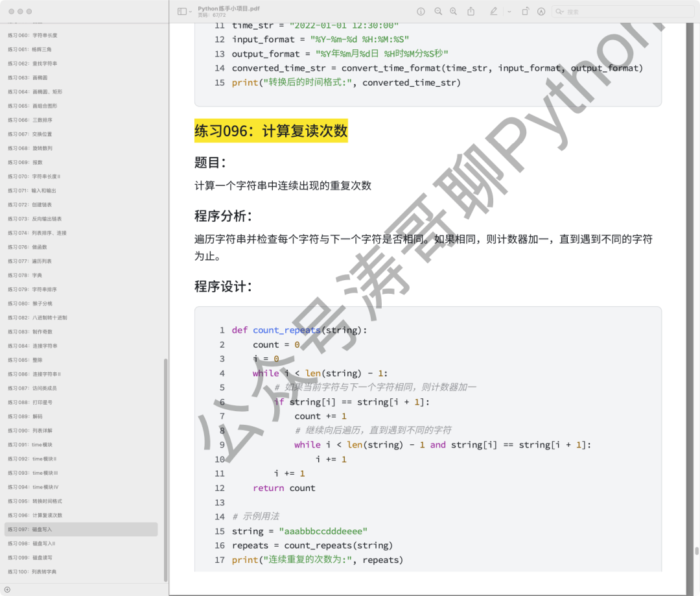Open outline entry 练习 076: 做函数
The width and height of the screenshot is (700, 596).
pyautogui.click(x=27, y=248)
